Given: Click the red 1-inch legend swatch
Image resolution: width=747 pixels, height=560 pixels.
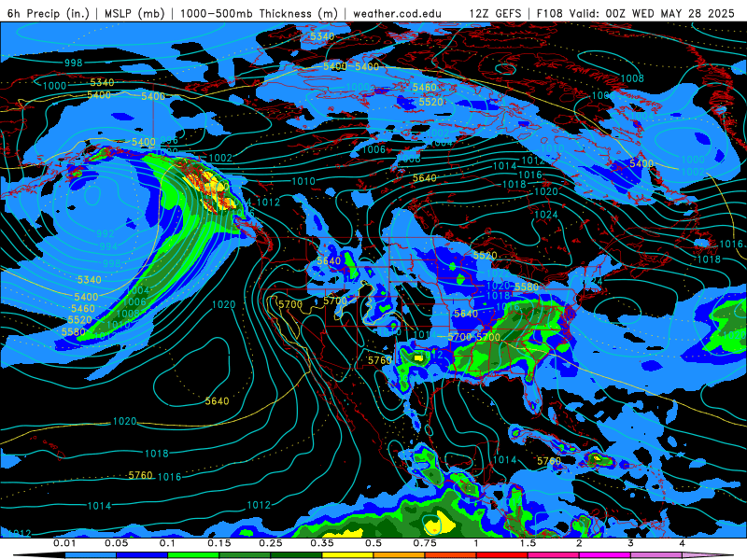Looking at the screenshot, I should (x=502, y=555).
